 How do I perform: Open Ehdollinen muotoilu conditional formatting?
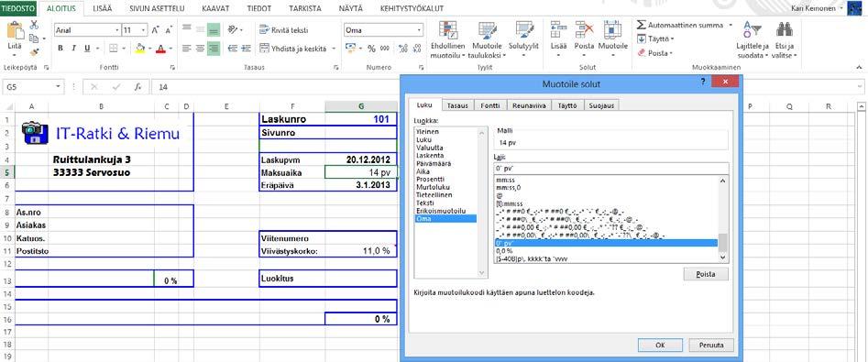[448, 39]
